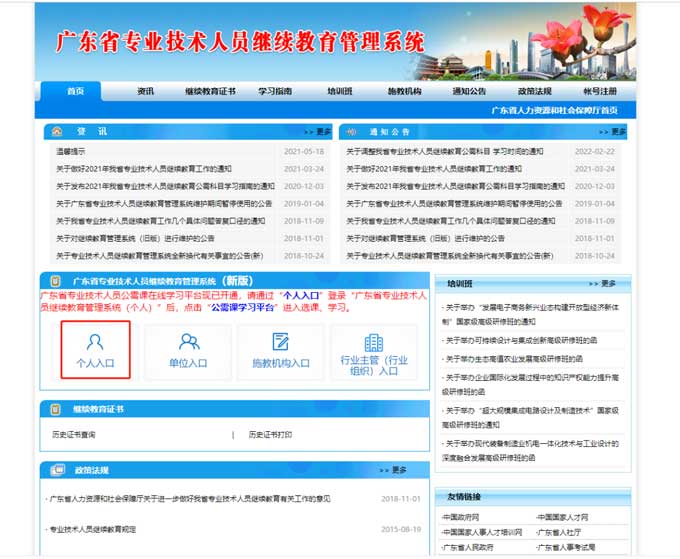Open 通知公告 item about 全新换代公告(新)
The width and height of the screenshot is (680, 559).
click(x=450, y=256)
